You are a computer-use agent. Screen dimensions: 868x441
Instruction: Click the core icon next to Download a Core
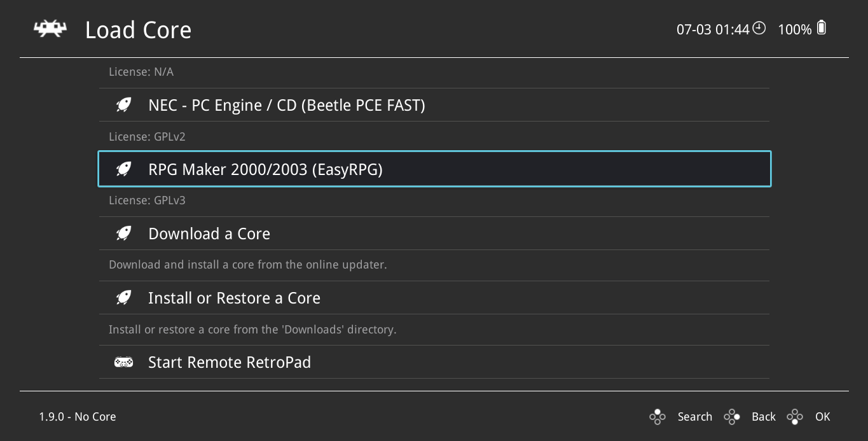[123, 233]
